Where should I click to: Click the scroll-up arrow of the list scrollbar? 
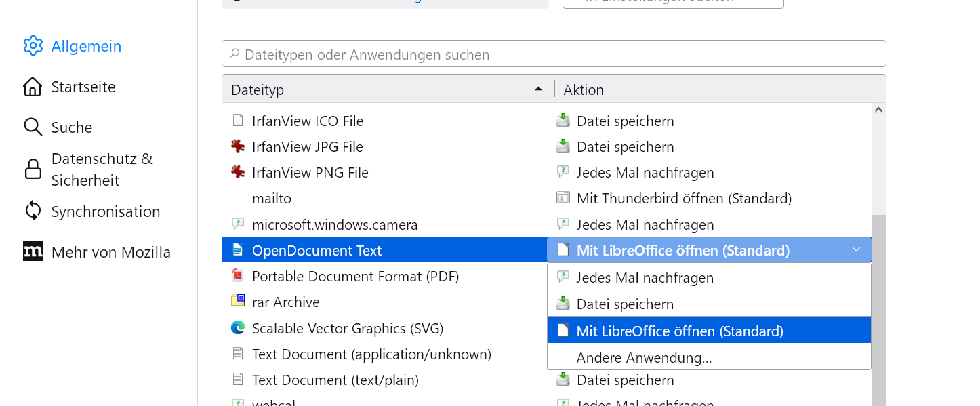click(x=878, y=110)
